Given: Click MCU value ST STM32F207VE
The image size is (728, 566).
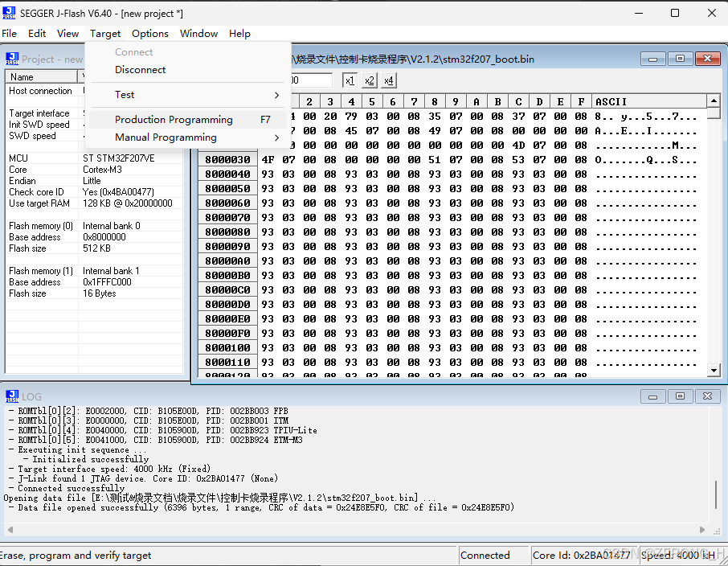Looking at the screenshot, I should [118, 158].
